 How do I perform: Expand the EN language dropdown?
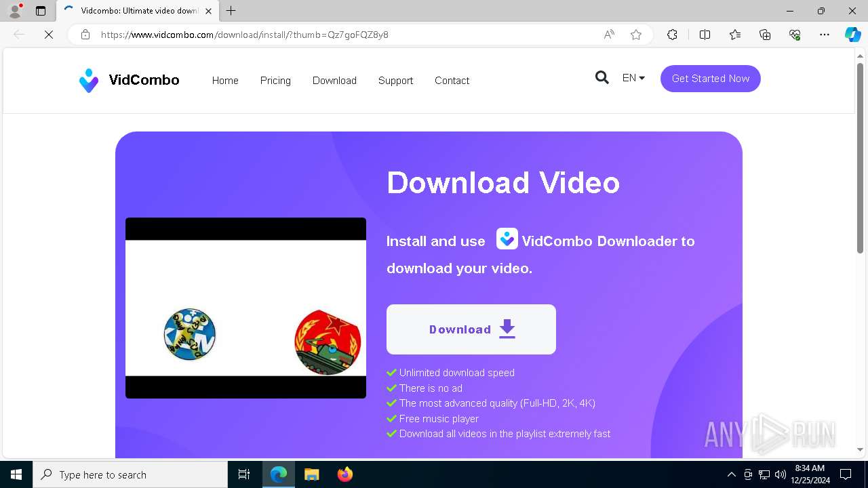pos(633,78)
